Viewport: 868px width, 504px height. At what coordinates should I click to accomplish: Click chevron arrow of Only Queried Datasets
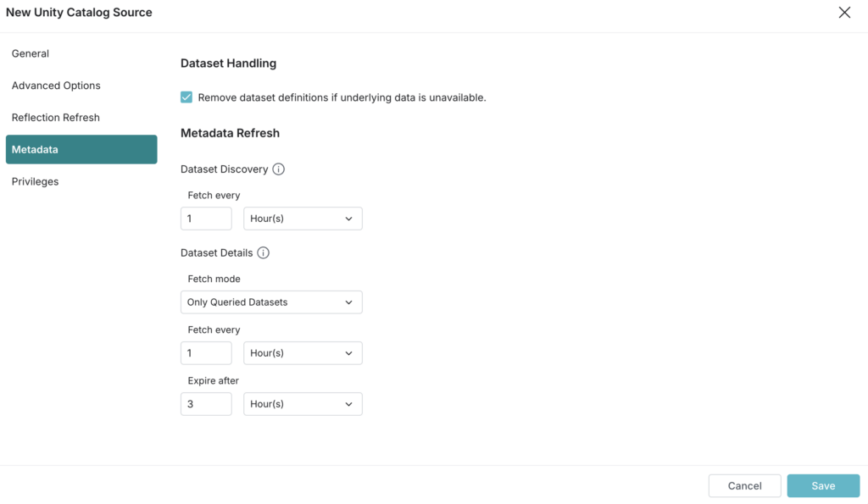(x=348, y=302)
